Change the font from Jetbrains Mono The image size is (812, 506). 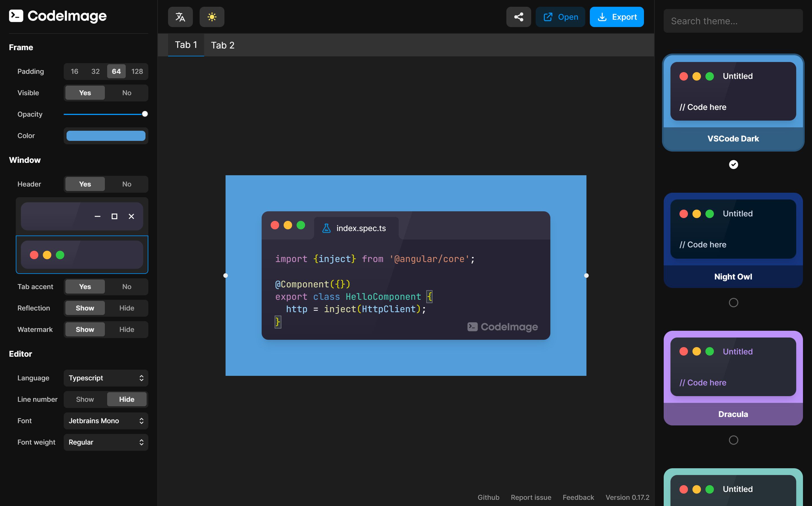pos(105,421)
